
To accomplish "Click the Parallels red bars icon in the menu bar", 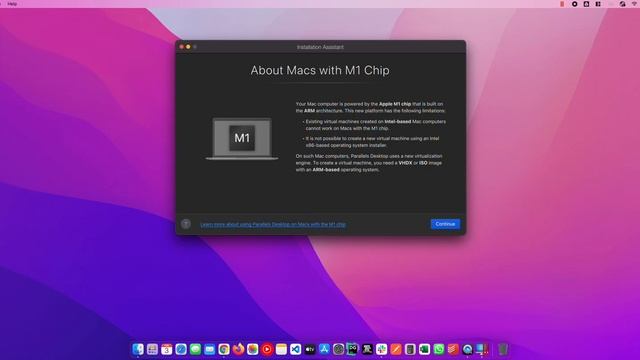I will click(x=562, y=4).
